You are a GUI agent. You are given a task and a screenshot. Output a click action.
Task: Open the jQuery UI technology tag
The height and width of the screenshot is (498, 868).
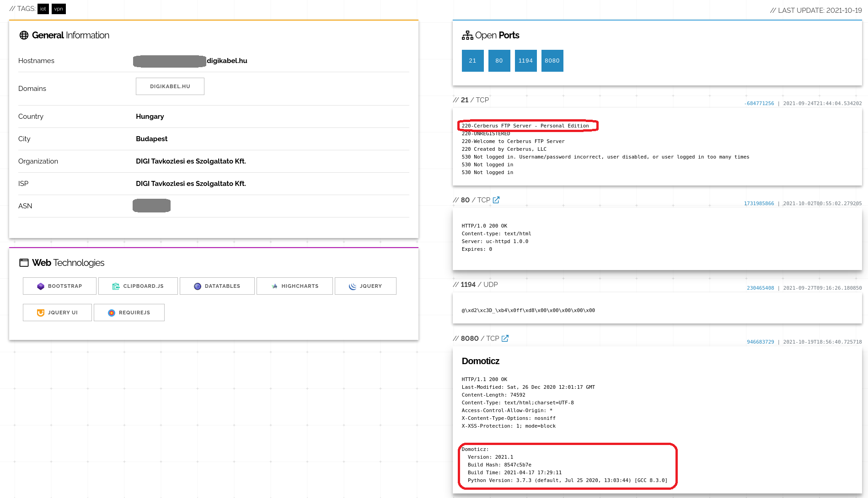57,313
